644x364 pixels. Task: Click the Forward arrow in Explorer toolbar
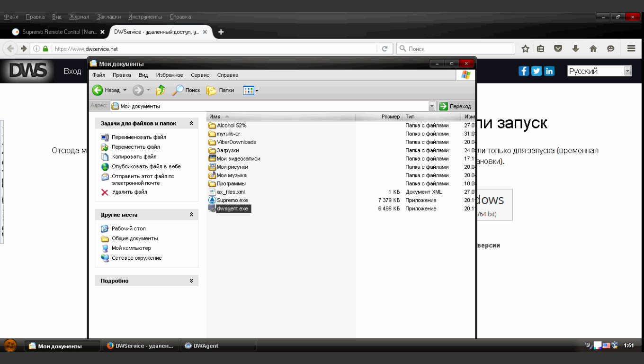tap(138, 90)
